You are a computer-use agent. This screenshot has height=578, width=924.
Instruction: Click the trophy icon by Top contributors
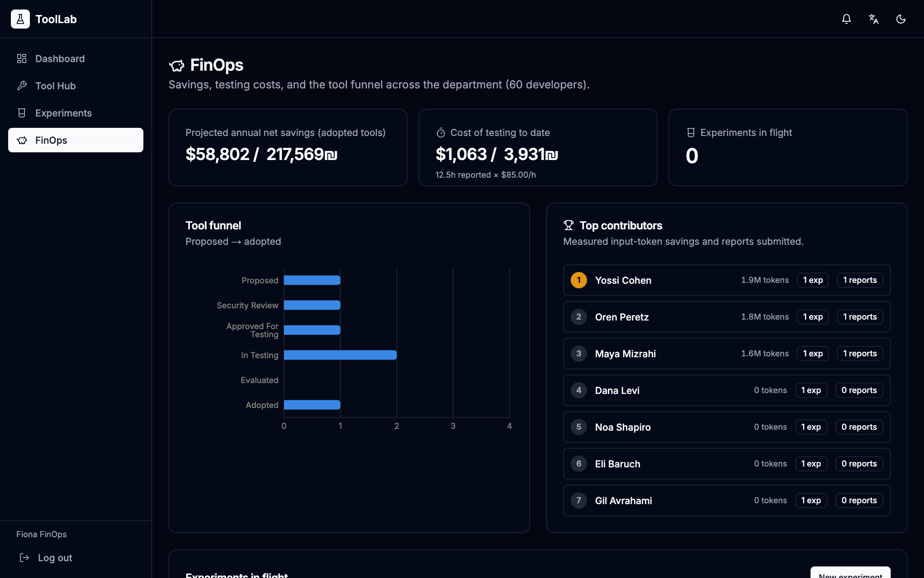click(x=568, y=225)
